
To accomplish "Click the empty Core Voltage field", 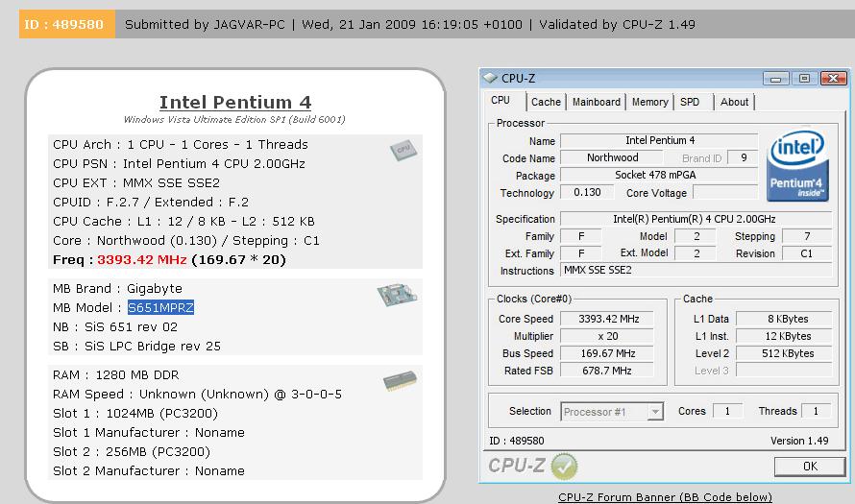I will pos(725,192).
